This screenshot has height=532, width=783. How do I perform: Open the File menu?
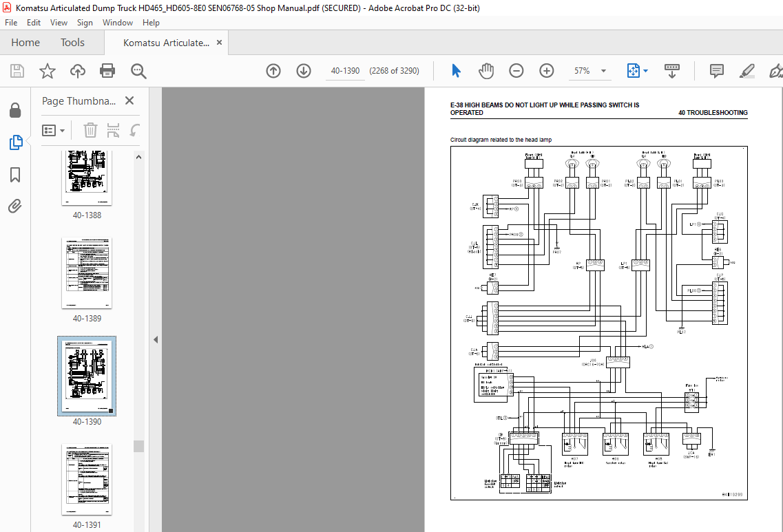[11, 23]
